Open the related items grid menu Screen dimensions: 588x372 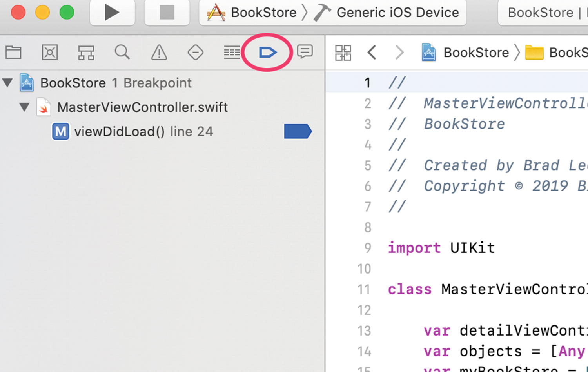coord(343,53)
